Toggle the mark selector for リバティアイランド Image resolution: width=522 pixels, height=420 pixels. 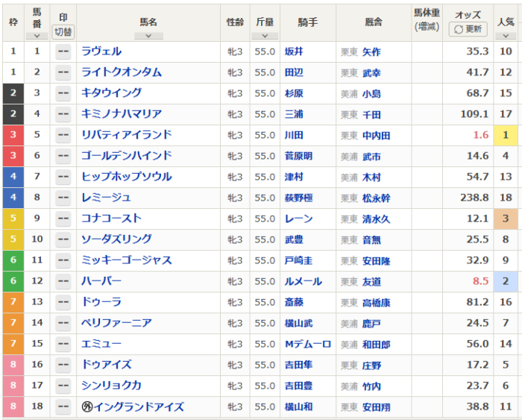(x=63, y=135)
